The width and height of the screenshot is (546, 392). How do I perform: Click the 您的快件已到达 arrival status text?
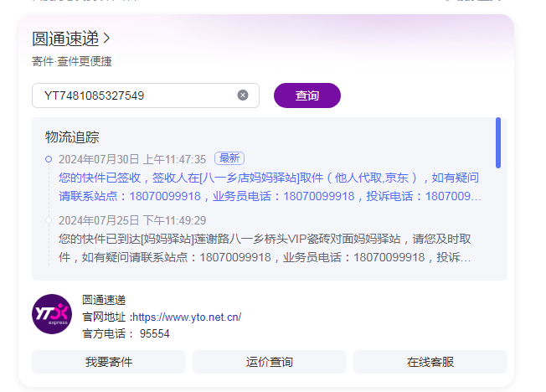(x=265, y=249)
